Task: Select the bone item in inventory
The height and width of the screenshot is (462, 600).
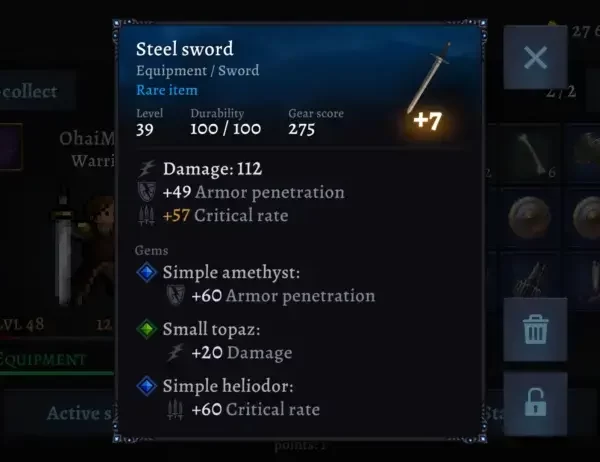Action: click(531, 153)
